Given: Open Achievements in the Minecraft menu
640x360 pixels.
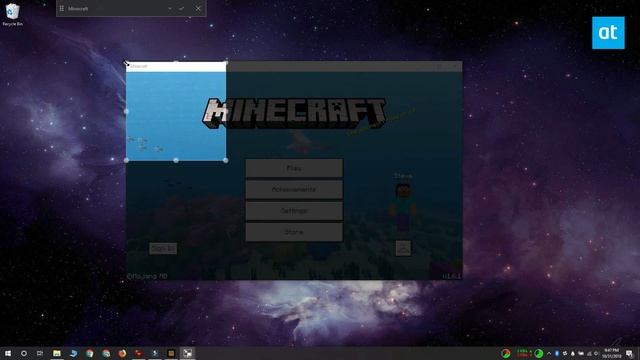Looking at the screenshot, I should click(x=294, y=189).
